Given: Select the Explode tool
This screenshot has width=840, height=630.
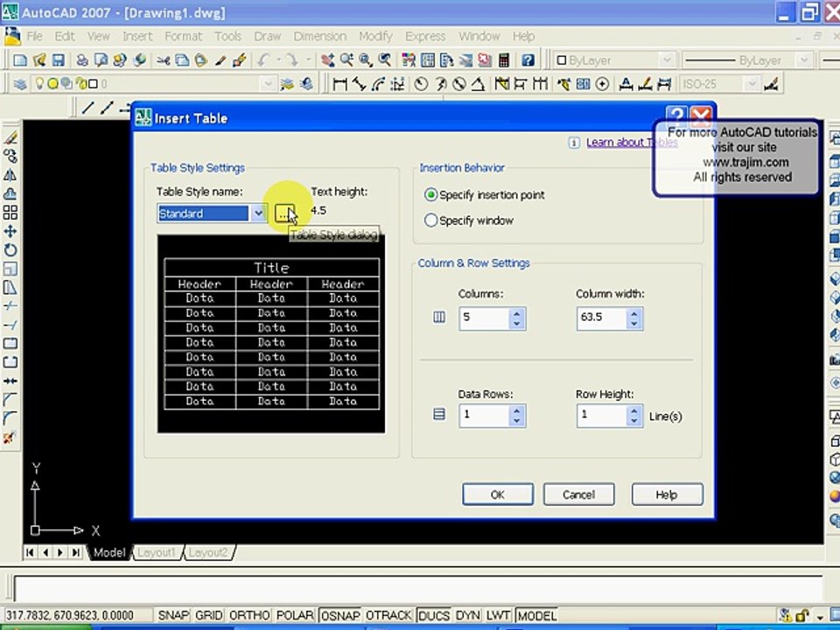Looking at the screenshot, I should tap(10, 437).
